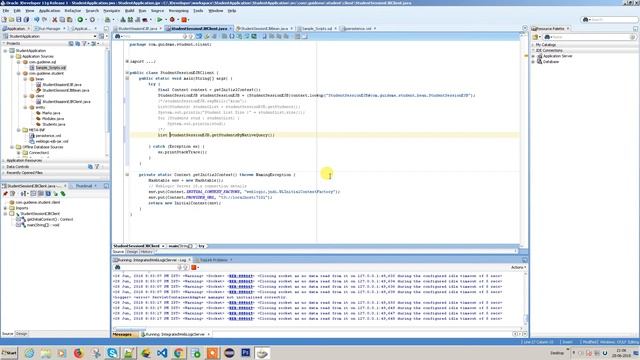Click the Make (build) toolbar icon
Viewport: 640px width, 360px height.
click(123, 20)
